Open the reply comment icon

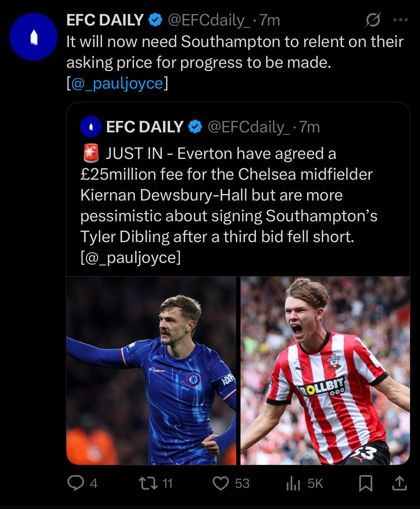[76, 483]
